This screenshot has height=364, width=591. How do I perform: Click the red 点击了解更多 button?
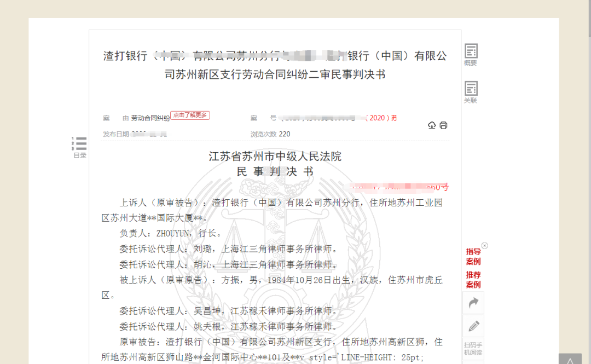(x=192, y=115)
